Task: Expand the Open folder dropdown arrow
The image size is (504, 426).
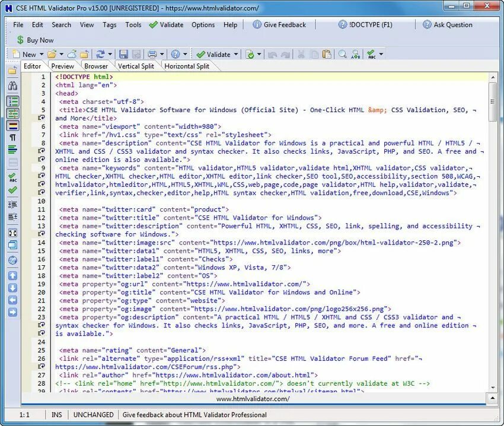Action: pos(62,55)
